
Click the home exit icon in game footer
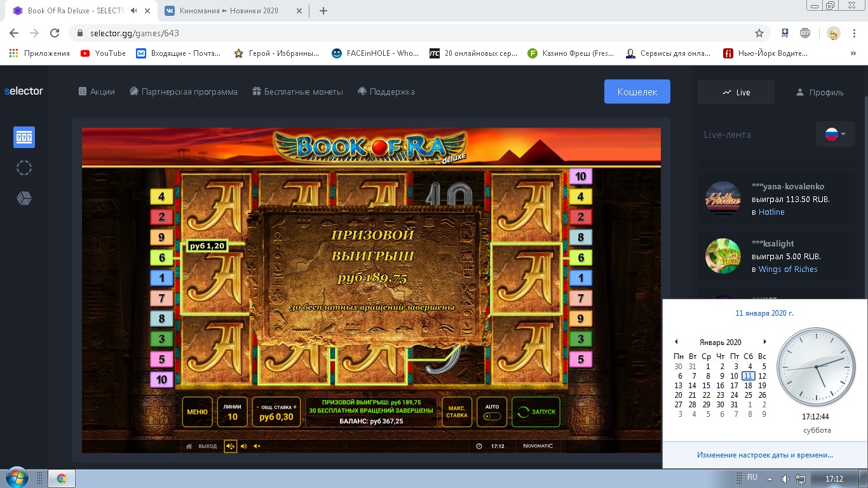(189, 446)
